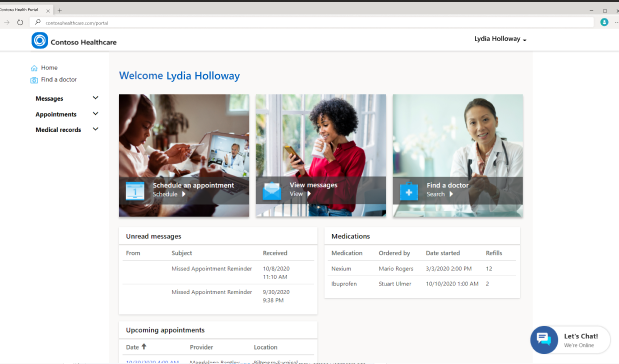The width and height of the screenshot is (619, 364).
Task: Open Find a doctor in sidebar
Action: (x=59, y=79)
